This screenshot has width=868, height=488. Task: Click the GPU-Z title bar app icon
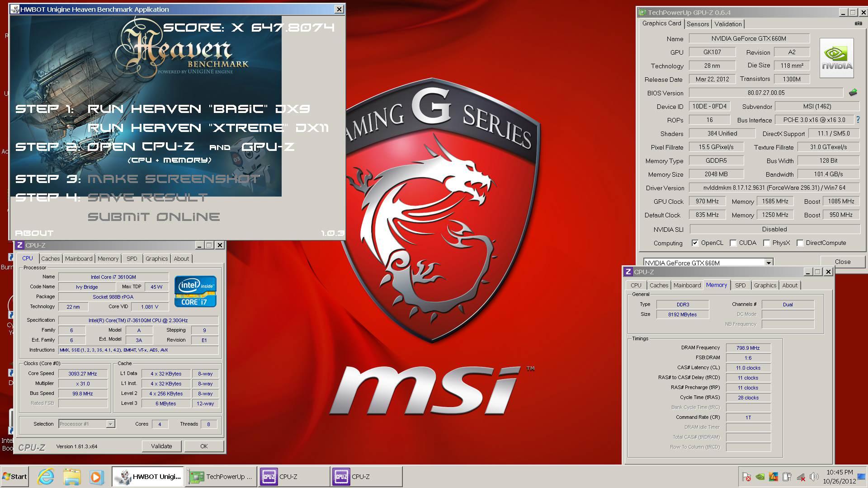pyautogui.click(x=642, y=12)
